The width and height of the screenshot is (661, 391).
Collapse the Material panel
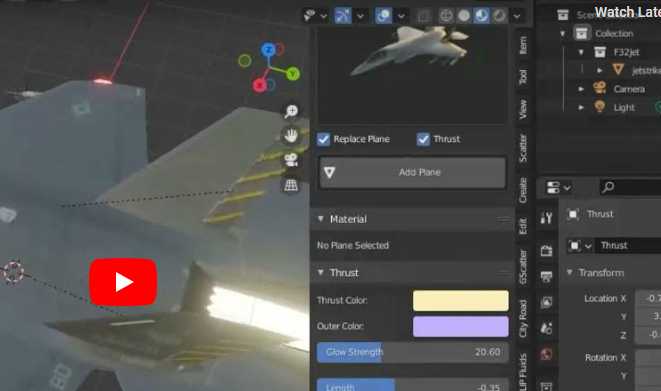[x=321, y=219]
